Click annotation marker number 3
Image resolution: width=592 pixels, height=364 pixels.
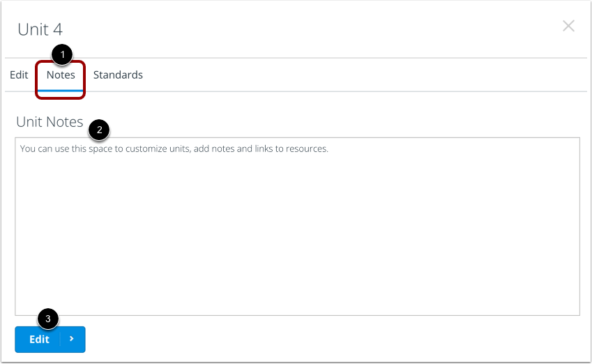(x=47, y=319)
